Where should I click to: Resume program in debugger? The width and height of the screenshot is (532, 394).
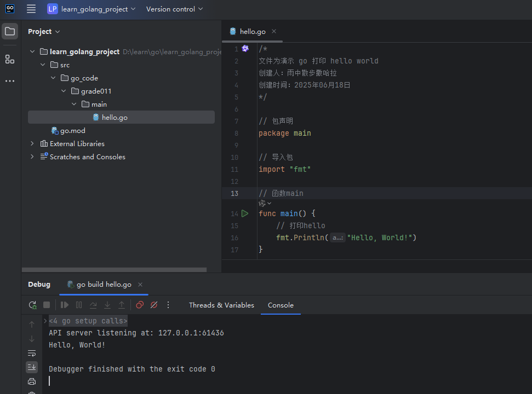(65, 305)
